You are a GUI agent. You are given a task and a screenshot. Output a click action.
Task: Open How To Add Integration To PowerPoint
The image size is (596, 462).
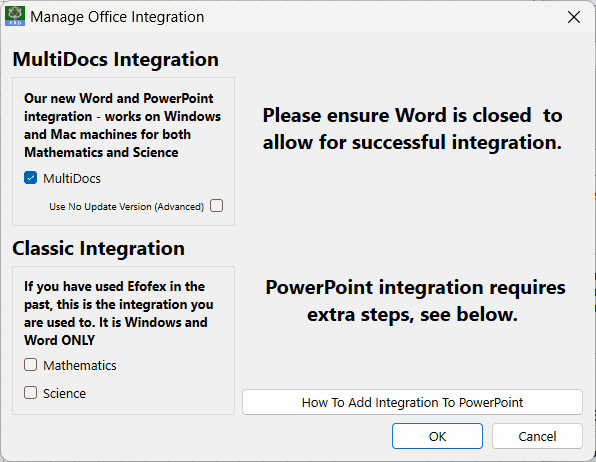point(412,402)
